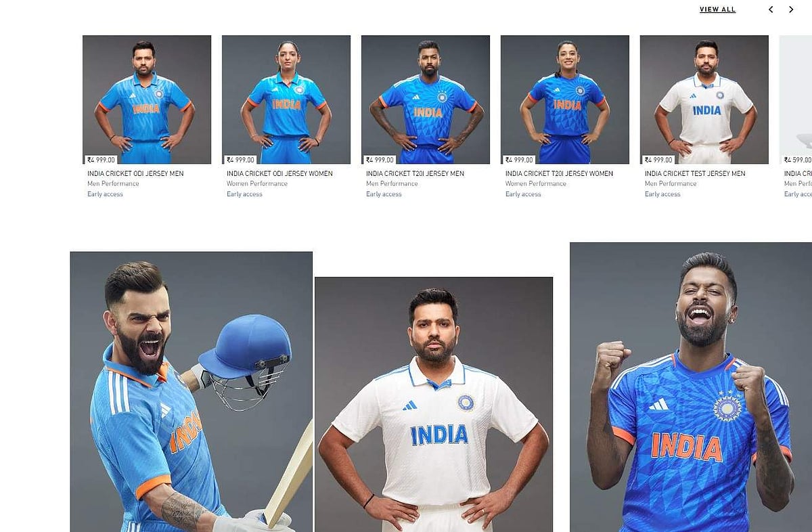Click the next carousel arrow

pos(791,9)
